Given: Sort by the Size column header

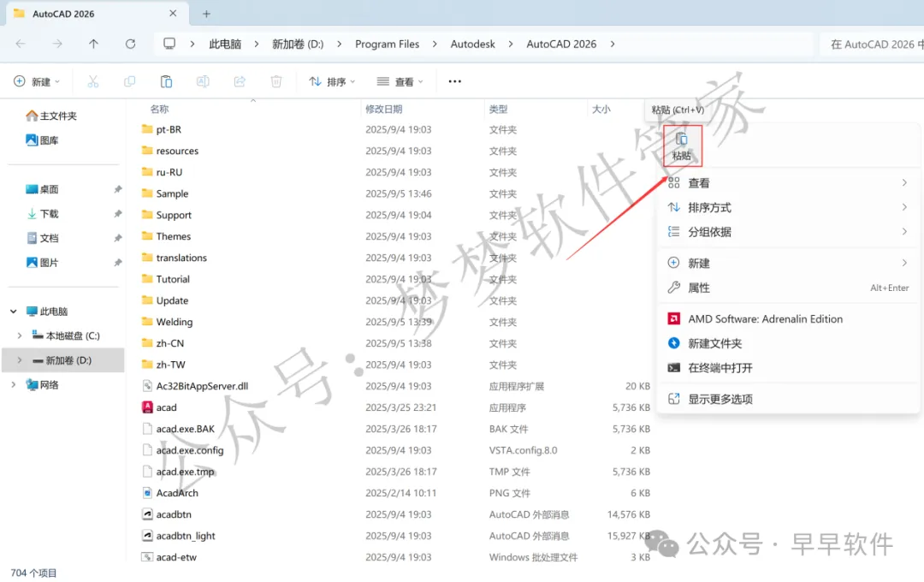Looking at the screenshot, I should coord(601,109).
